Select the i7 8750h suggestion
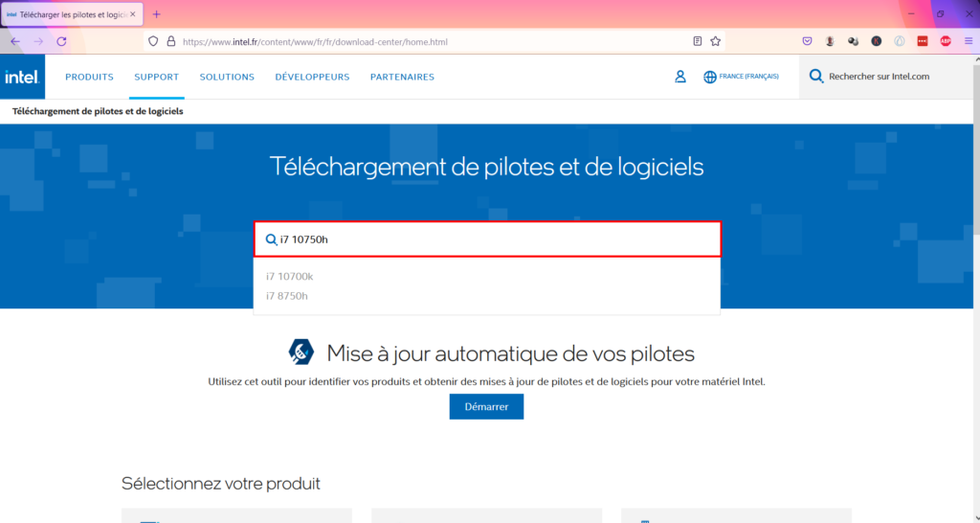The height and width of the screenshot is (523, 980). tap(287, 296)
